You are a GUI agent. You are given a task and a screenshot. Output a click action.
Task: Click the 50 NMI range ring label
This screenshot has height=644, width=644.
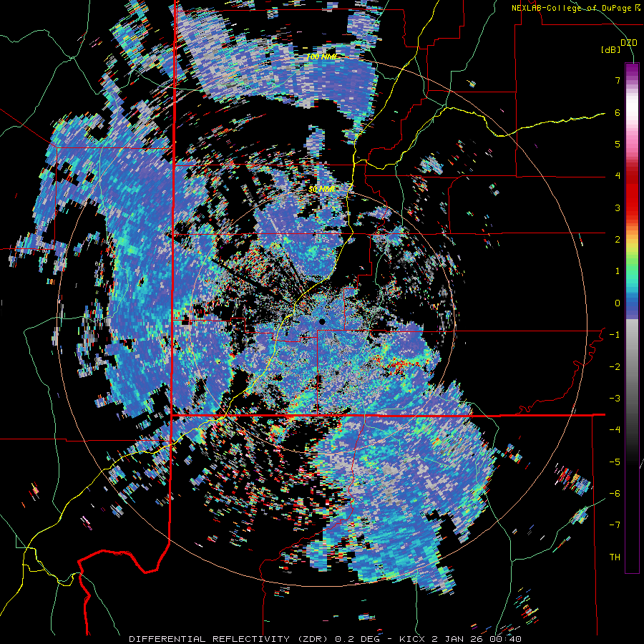pyautogui.click(x=322, y=190)
